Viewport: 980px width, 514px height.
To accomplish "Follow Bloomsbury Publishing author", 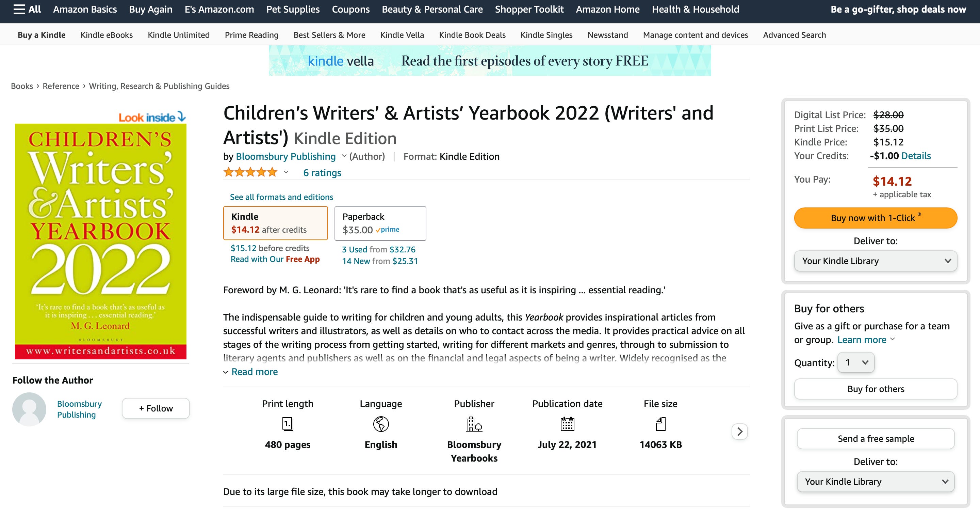I will click(156, 408).
